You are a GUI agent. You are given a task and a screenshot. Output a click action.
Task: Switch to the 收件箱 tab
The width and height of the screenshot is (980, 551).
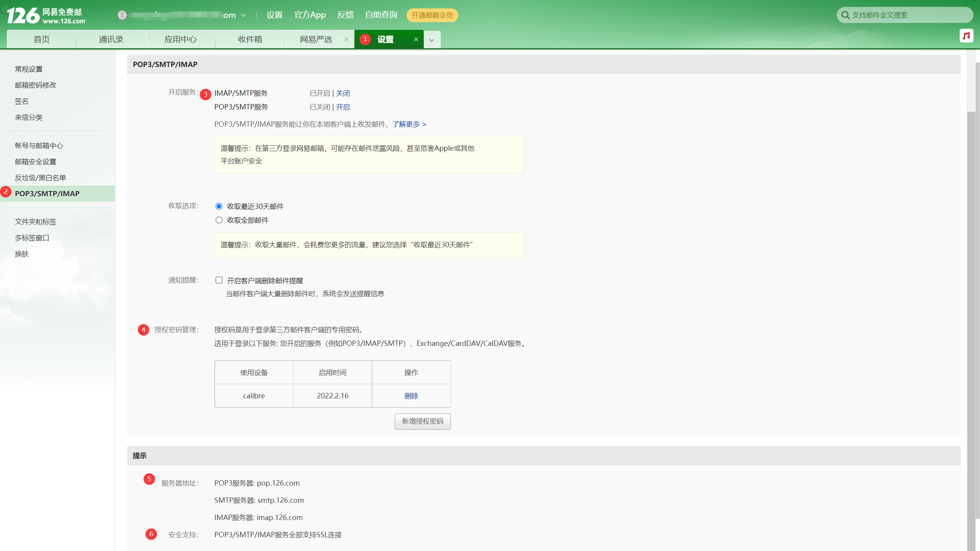coord(250,39)
